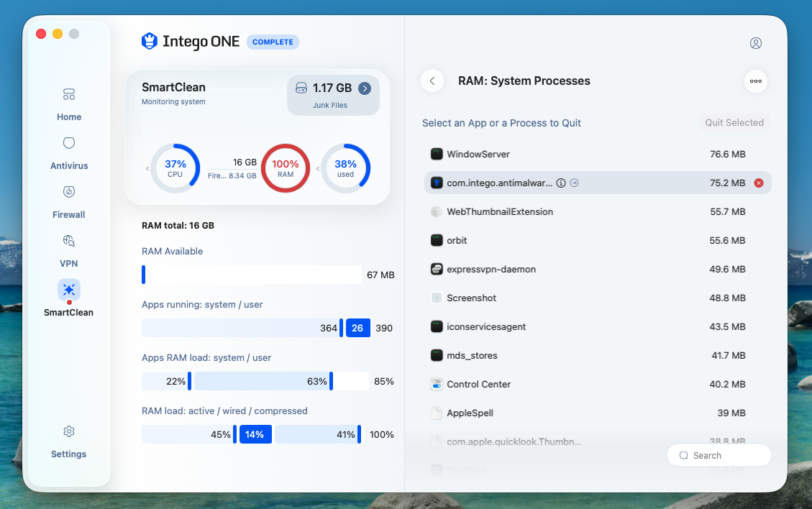Click the 1.17 GB junk files value

point(332,88)
